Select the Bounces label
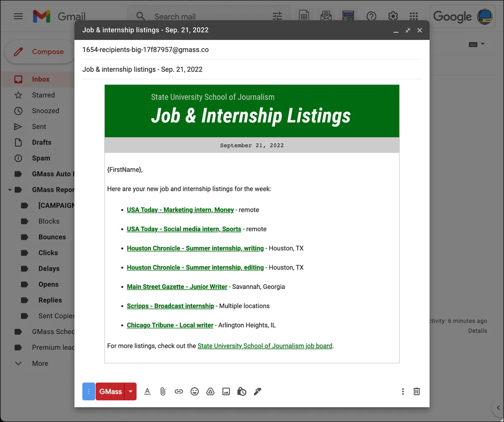 coord(52,237)
